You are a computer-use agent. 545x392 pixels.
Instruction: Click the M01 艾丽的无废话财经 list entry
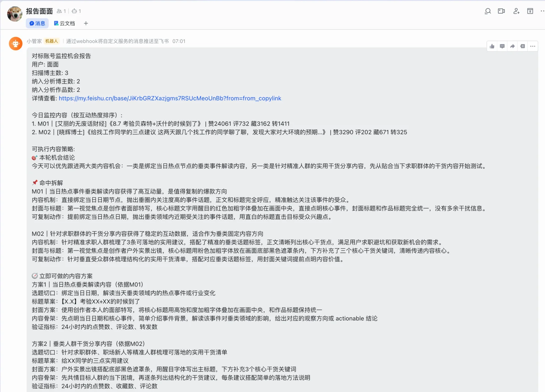tap(160, 124)
